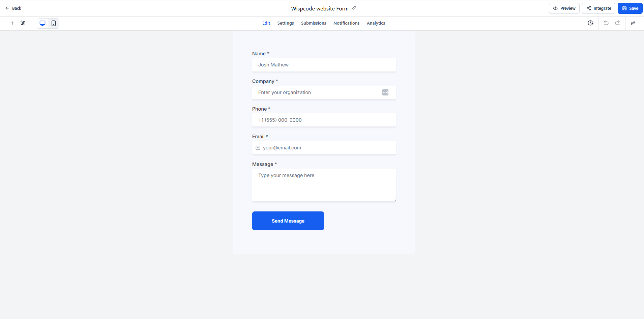Image resolution: width=644 pixels, height=319 pixels.
Task: Click the ellipsis icon in Company field
Action: [385, 92]
